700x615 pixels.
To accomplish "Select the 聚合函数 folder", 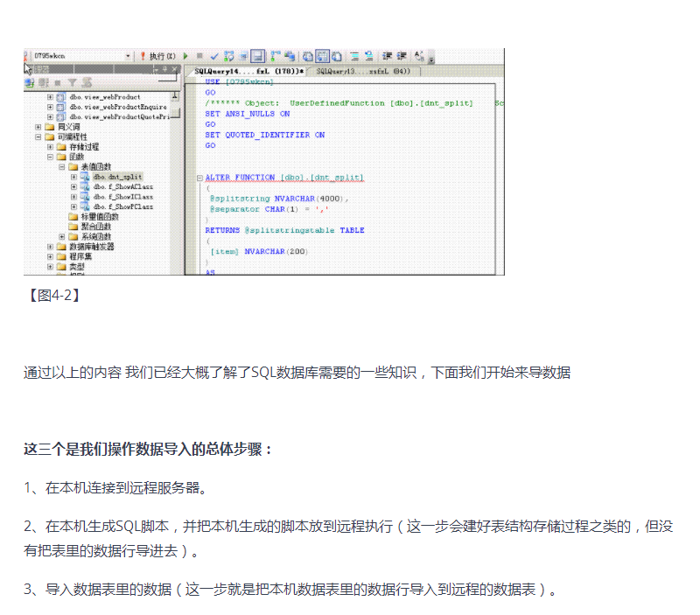I will coord(96,227).
